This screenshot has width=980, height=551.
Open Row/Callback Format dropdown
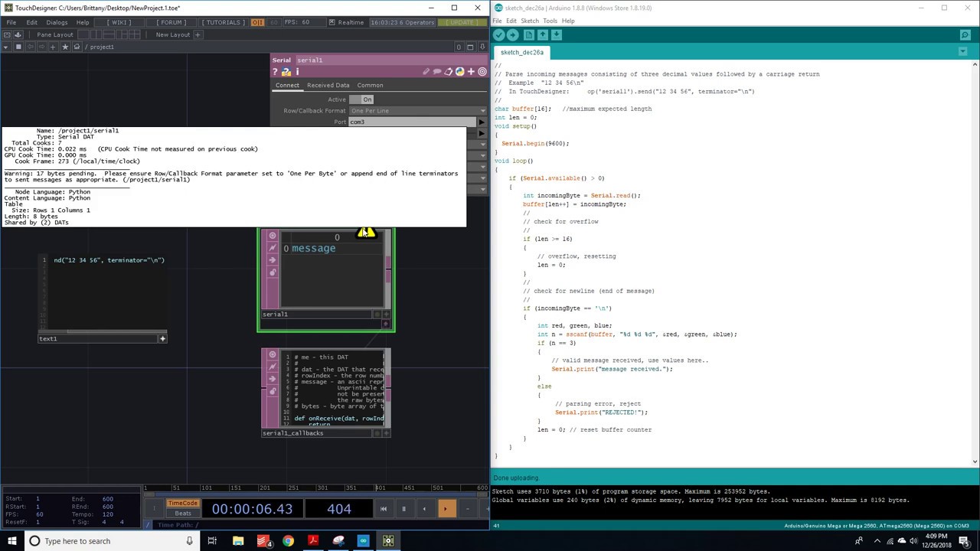coord(417,111)
